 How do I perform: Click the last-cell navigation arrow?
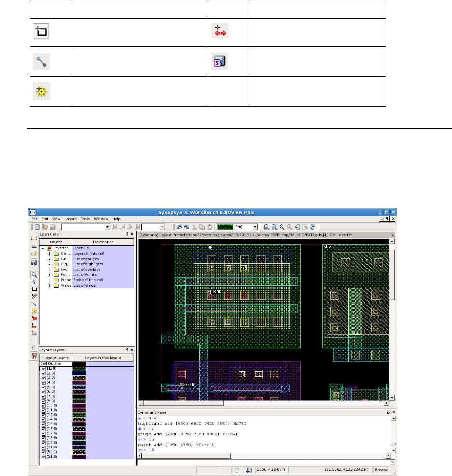point(138,227)
